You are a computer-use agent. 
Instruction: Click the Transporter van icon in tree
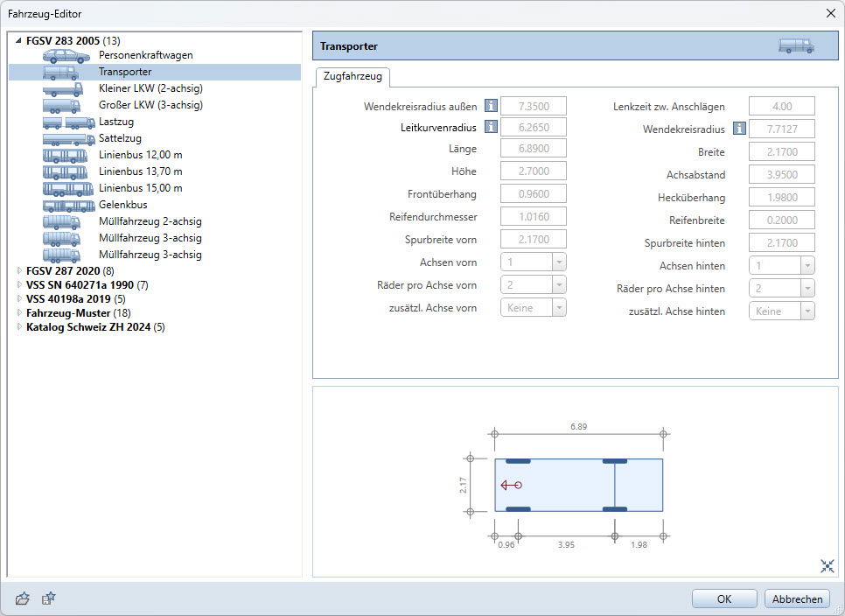(61, 73)
